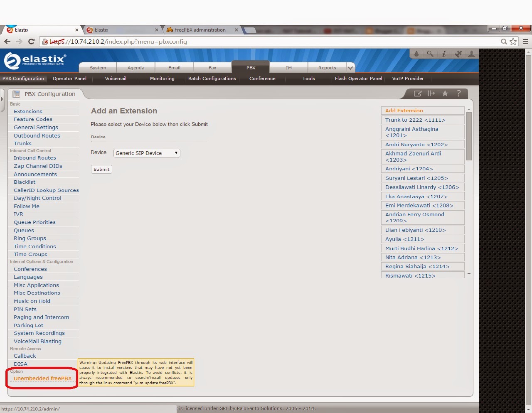This screenshot has height=413, width=532.
Task: Open the DISA sidebar link
Action: [20, 364]
